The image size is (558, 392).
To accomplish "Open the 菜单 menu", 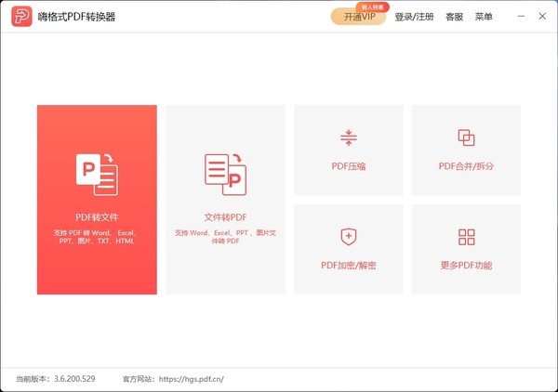I will click(484, 17).
